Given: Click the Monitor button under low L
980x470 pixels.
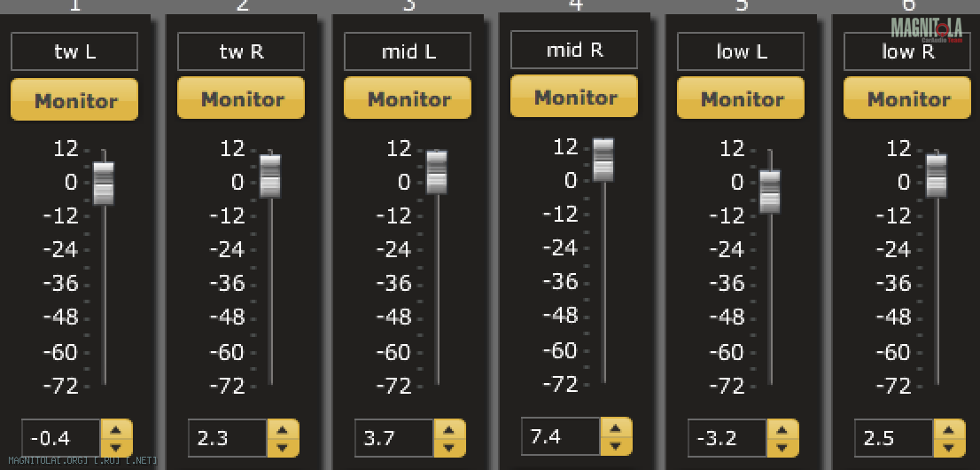Looking at the screenshot, I should (741, 98).
